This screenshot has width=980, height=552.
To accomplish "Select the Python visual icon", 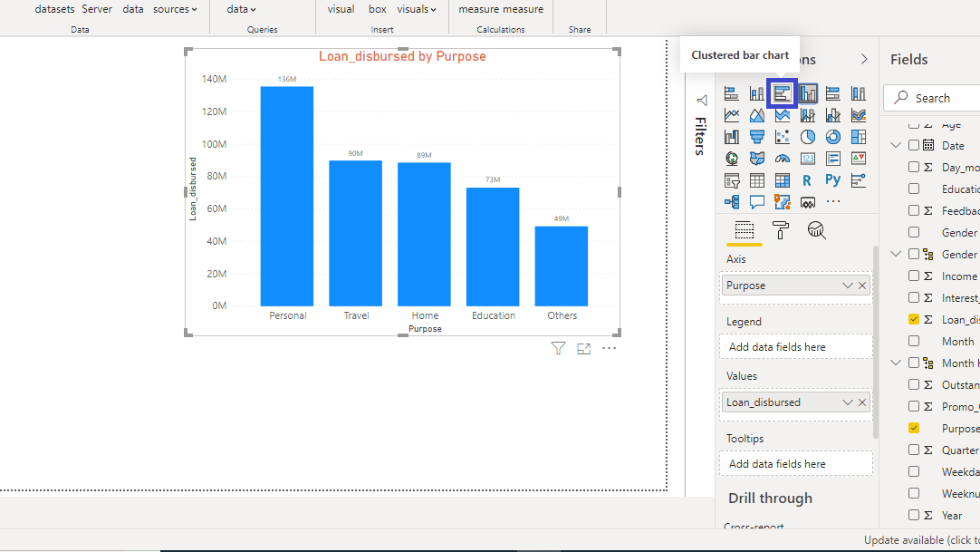I will 832,180.
